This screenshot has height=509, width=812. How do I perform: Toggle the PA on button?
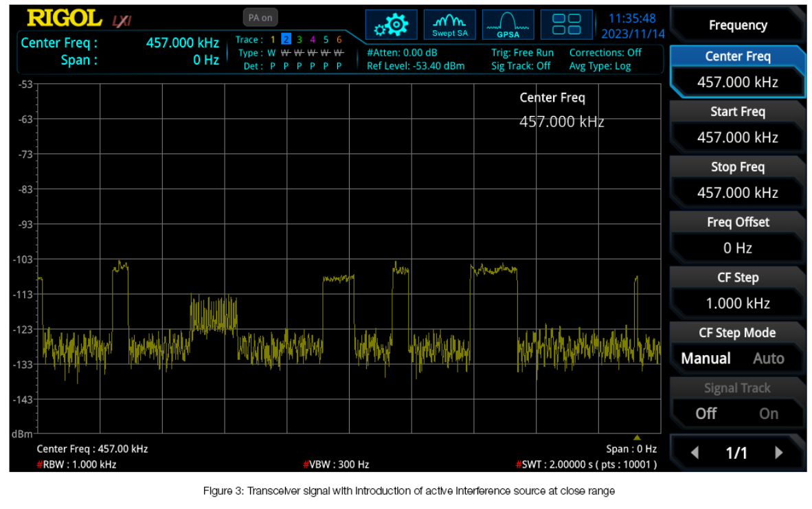coord(260,18)
